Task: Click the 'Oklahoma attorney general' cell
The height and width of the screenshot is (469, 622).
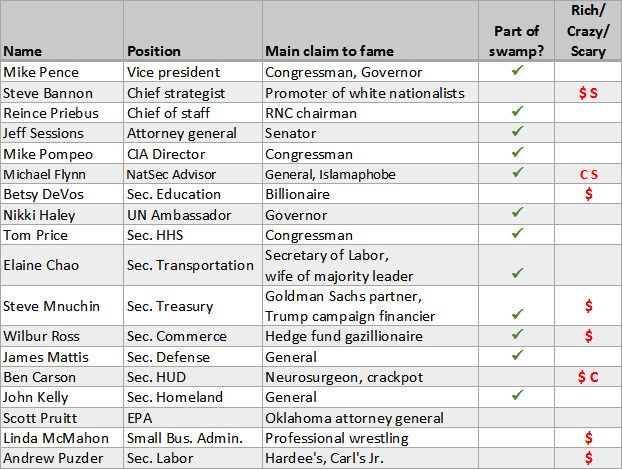Action: [x=354, y=418]
